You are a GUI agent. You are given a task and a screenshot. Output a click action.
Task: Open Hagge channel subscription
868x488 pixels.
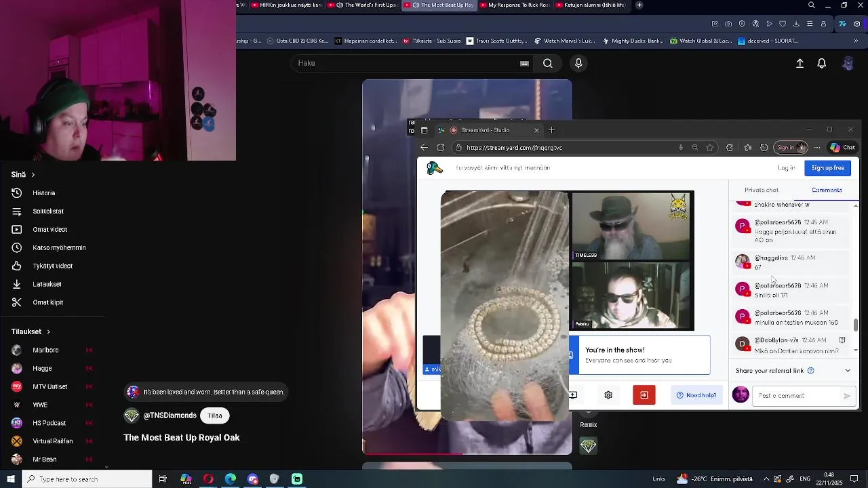pos(42,369)
